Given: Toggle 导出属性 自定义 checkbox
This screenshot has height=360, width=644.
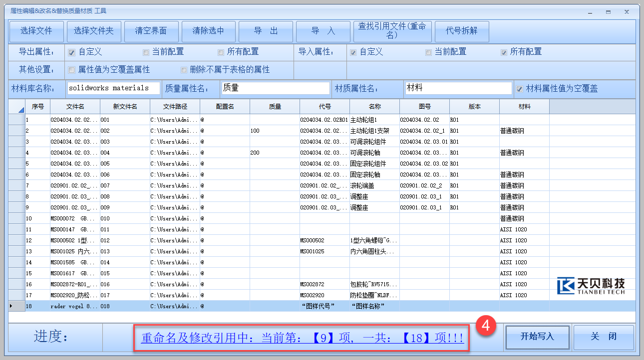Looking at the screenshot, I should [x=72, y=52].
